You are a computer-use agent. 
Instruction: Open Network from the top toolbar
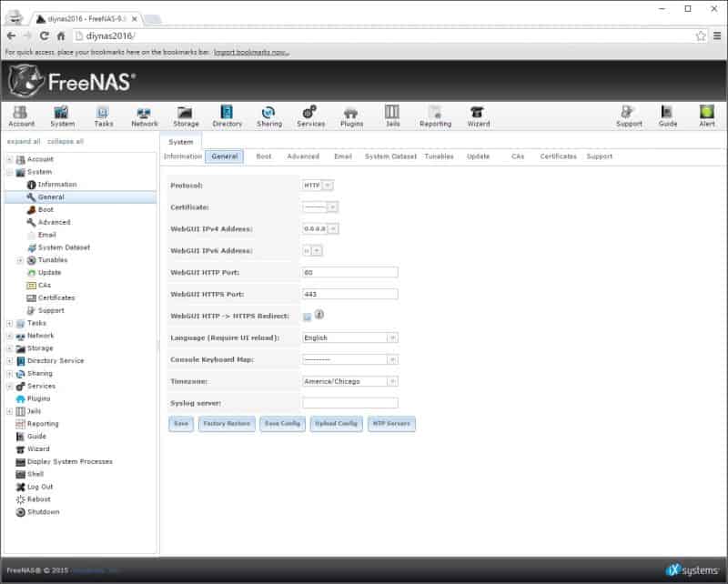[x=145, y=116]
